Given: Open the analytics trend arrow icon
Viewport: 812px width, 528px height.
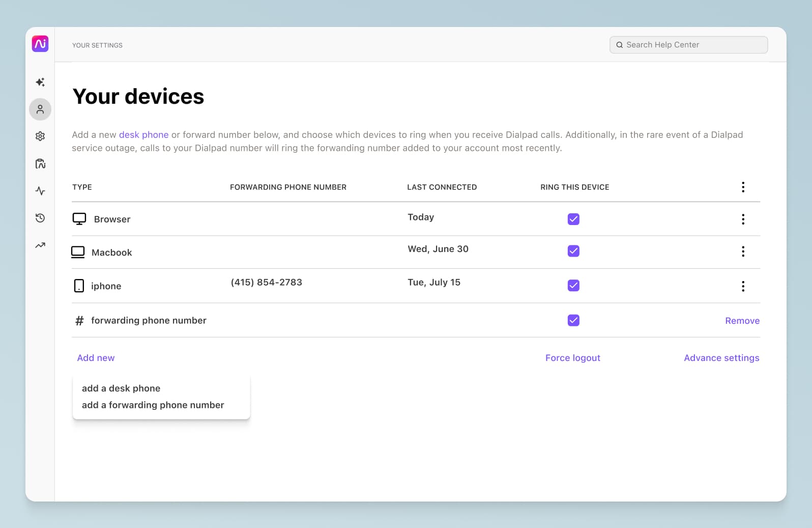Looking at the screenshot, I should [x=40, y=245].
